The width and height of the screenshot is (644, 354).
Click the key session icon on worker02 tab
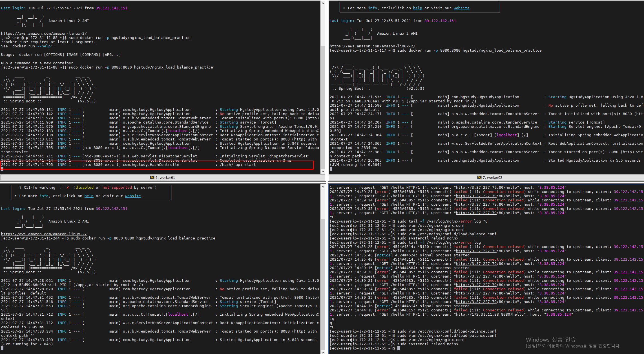tap(480, 177)
